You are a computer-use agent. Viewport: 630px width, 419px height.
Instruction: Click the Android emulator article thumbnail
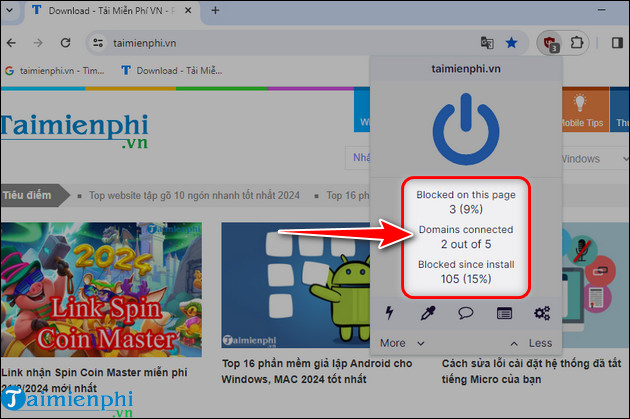pyautogui.click(x=295, y=285)
